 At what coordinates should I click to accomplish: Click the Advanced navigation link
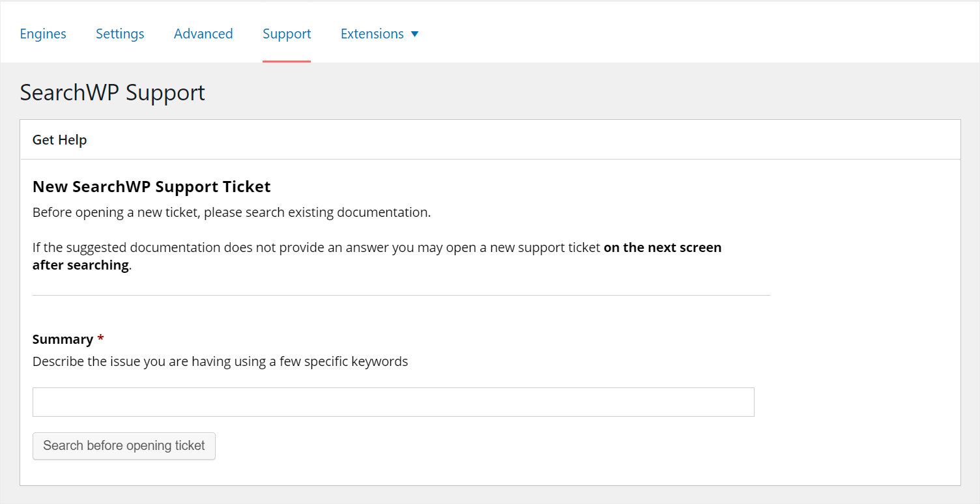click(x=203, y=33)
